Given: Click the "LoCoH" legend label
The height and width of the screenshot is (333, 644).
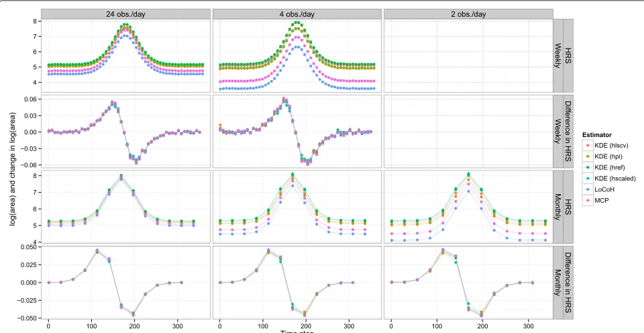Looking at the screenshot, I should tap(604, 189).
